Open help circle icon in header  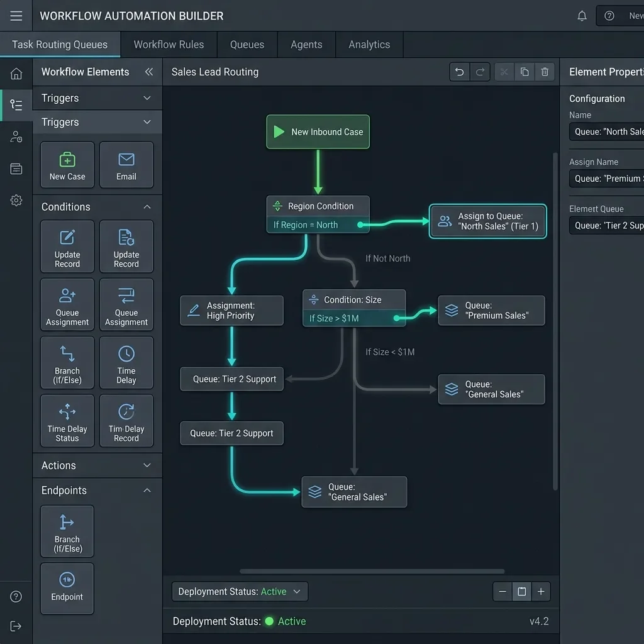pos(609,16)
